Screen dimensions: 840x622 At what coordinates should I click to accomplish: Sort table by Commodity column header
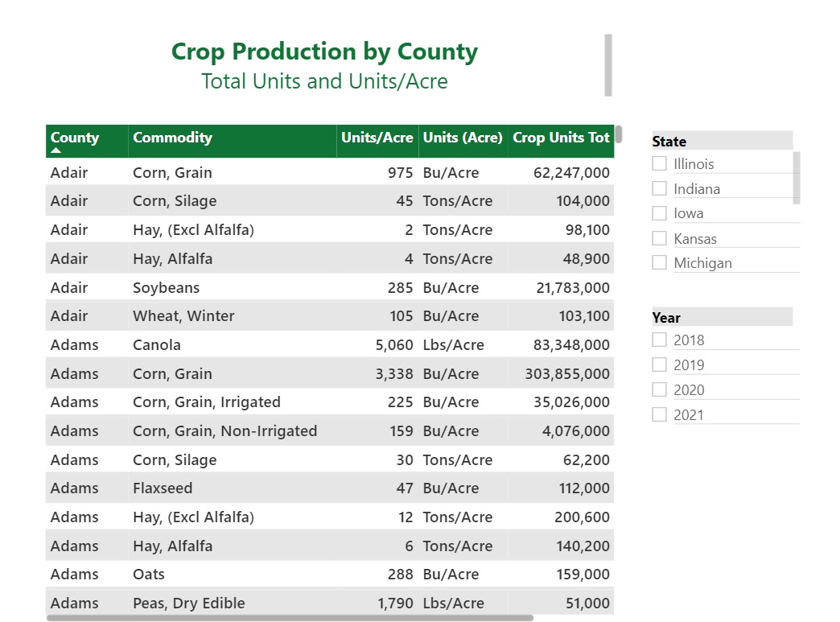[x=172, y=138]
